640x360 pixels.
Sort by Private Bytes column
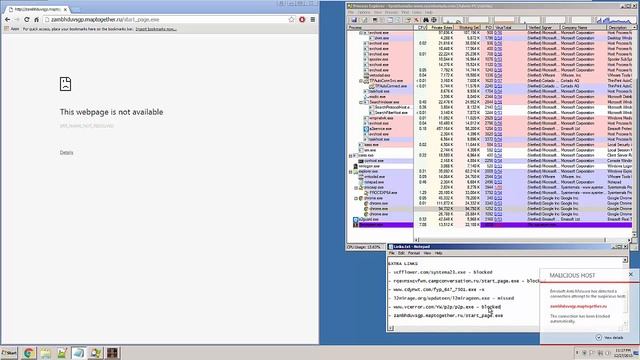pos(441,27)
